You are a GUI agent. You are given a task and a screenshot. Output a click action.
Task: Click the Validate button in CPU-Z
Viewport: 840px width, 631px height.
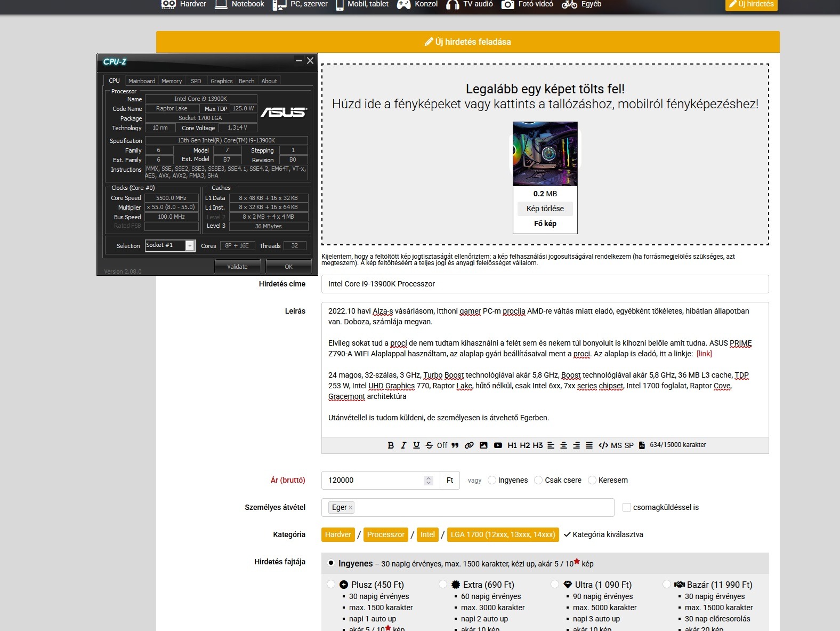(x=237, y=267)
